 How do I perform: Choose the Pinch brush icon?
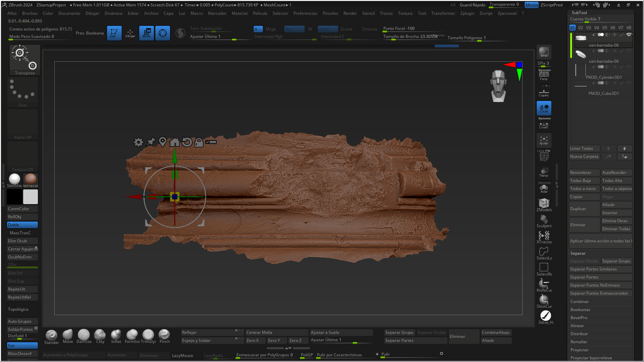(x=164, y=336)
